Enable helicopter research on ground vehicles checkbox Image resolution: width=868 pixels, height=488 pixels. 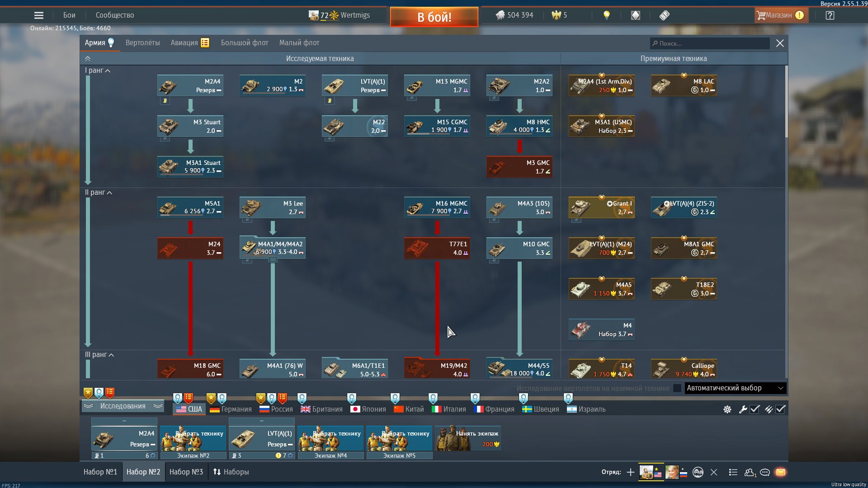677,388
